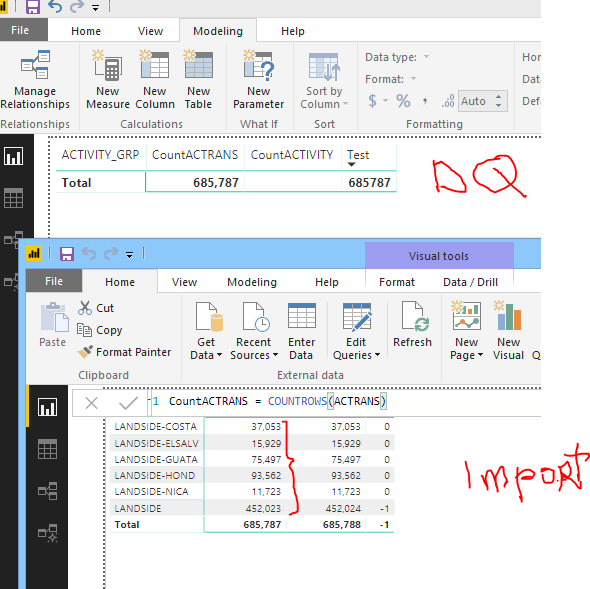This screenshot has width=590, height=589.
Task: Open Format tab under Visual tools
Action: point(397,282)
